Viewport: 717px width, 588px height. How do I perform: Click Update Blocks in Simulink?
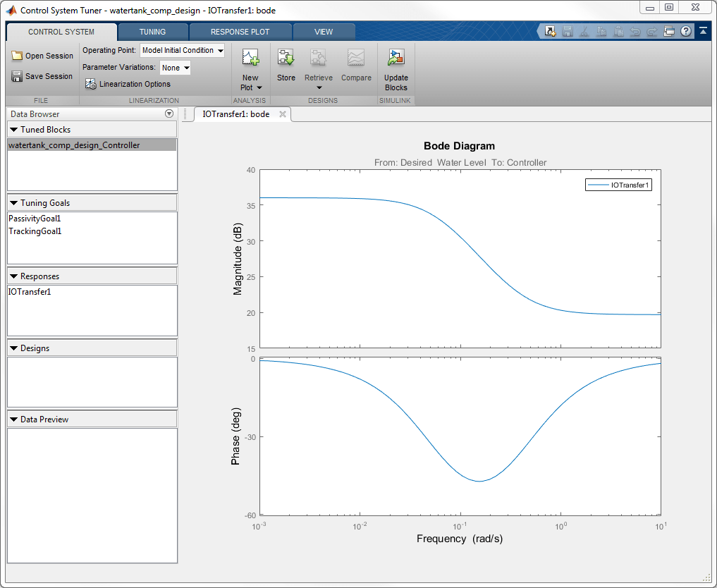click(396, 70)
